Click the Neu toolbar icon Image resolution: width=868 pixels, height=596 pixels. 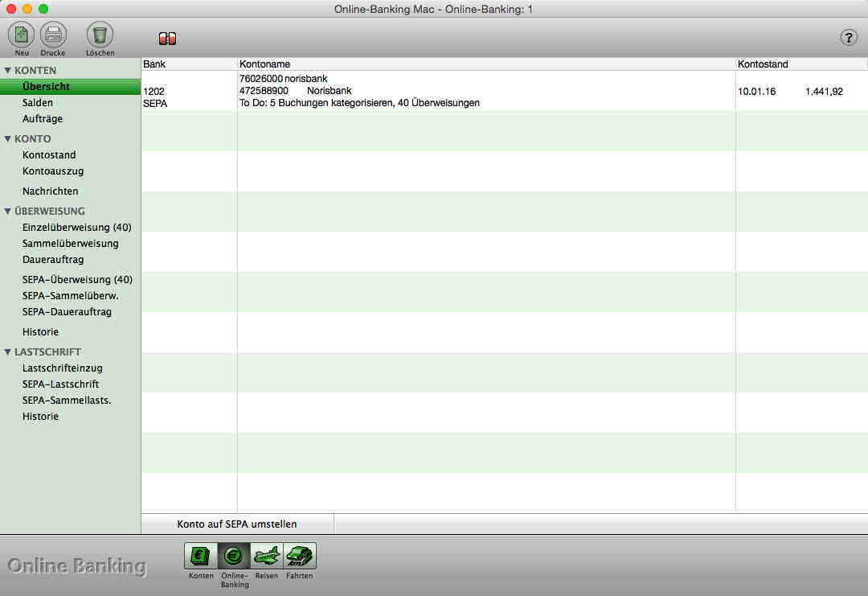(x=22, y=35)
